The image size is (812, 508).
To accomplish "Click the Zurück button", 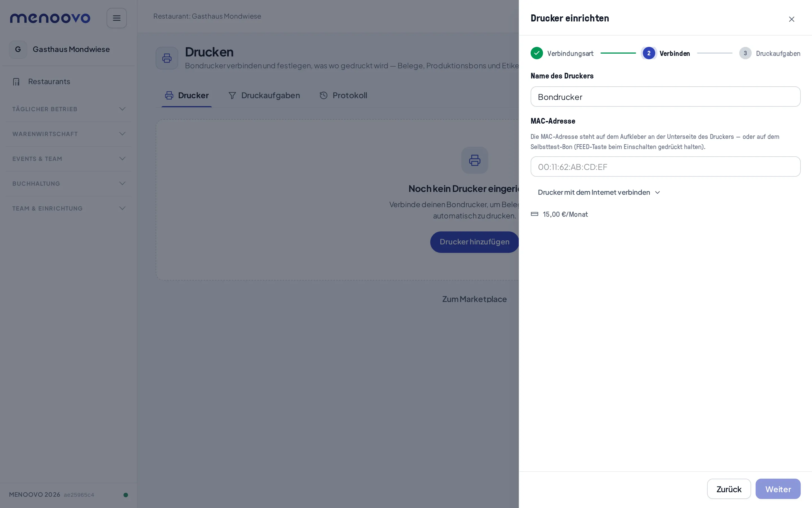I will click(x=729, y=489).
